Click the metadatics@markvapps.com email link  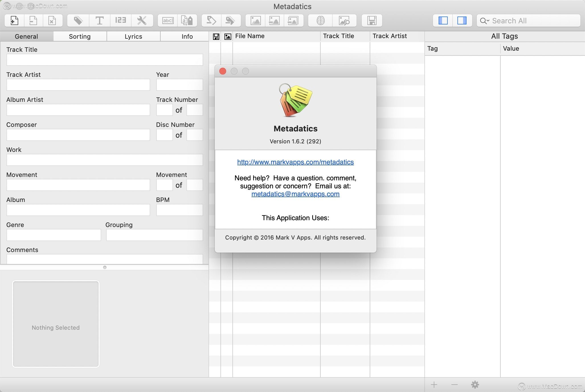[295, 194]
